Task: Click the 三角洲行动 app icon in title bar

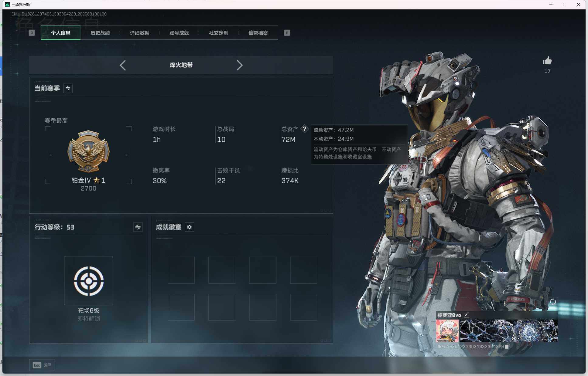Action: click(7, 5)
